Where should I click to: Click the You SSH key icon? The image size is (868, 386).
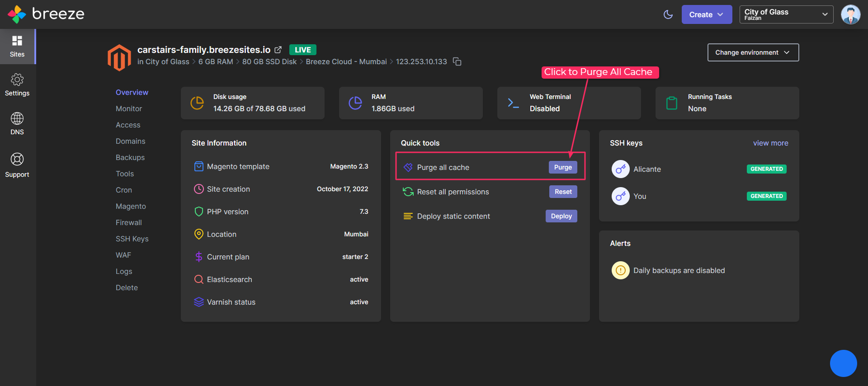(620, 196)
